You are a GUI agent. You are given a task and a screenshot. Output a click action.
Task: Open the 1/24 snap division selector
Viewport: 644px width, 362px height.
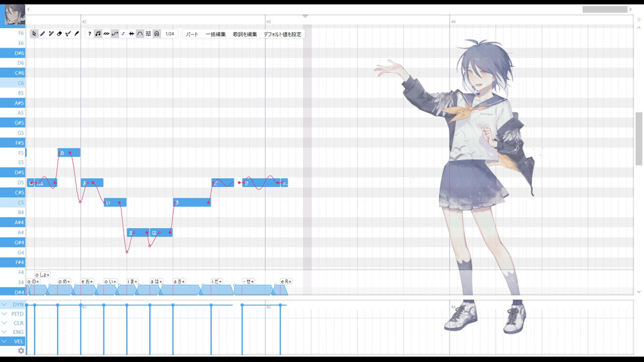[170, 34]
